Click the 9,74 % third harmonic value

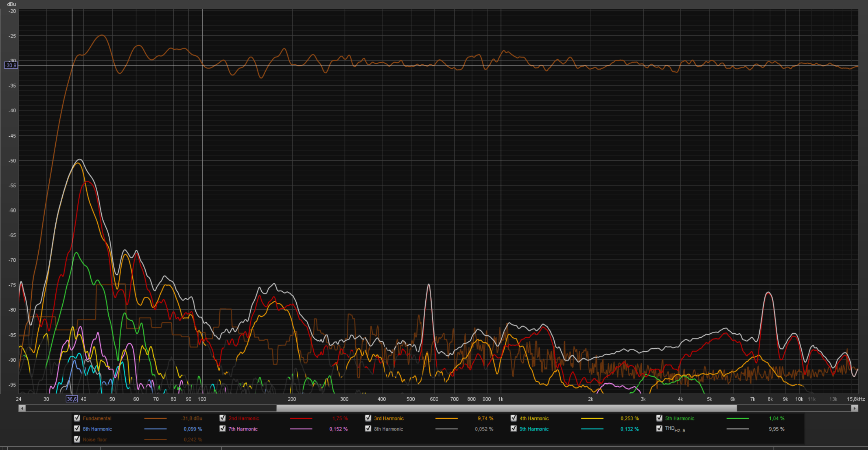[x=485, y=419]
